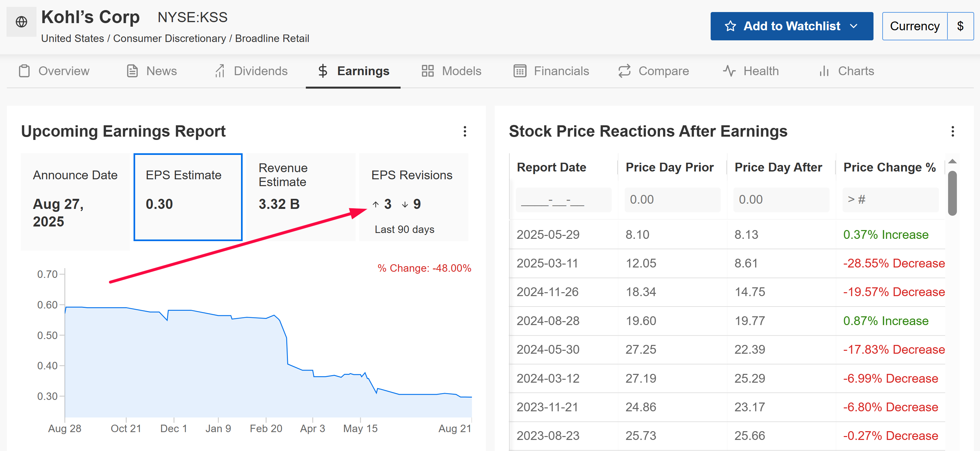Image resolution: width=980 pixels, height=451 pixels.
Task: Select the EPS Revisions card
Action: click(x=414, y=197)
